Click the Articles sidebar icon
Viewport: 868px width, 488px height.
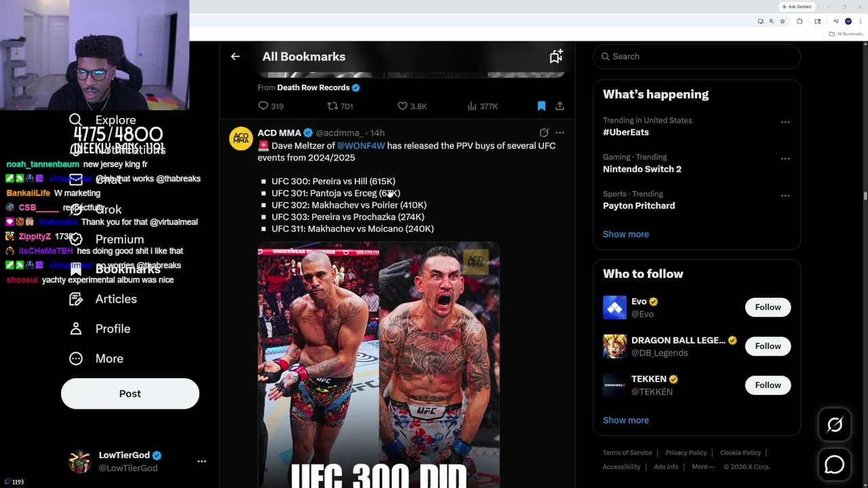point(76,299)
